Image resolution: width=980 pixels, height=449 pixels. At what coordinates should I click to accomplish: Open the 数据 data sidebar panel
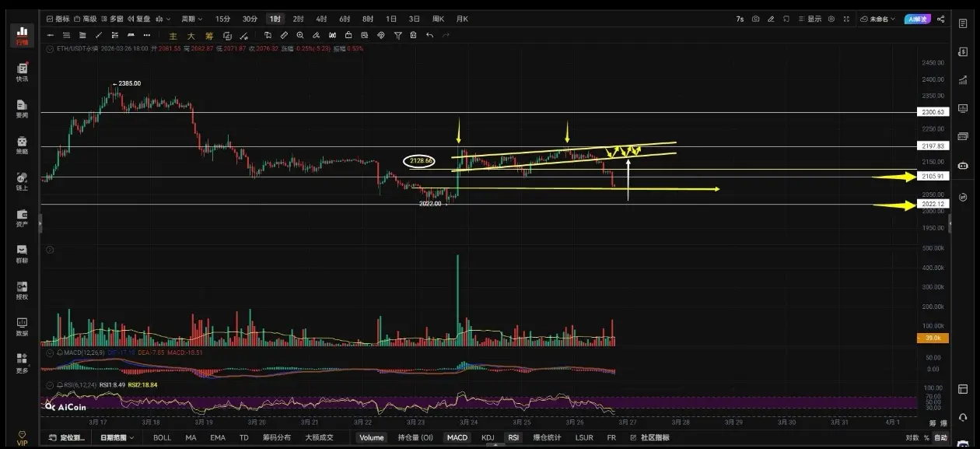[x=22, y=327]
